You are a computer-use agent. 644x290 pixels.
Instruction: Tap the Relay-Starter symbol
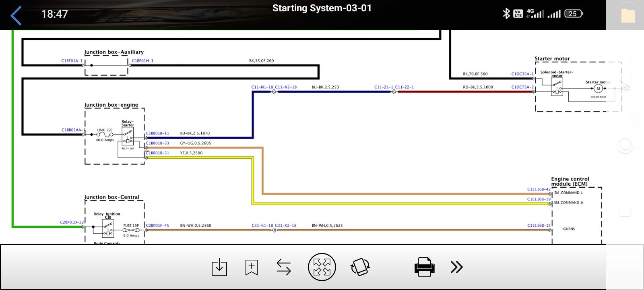128,137
